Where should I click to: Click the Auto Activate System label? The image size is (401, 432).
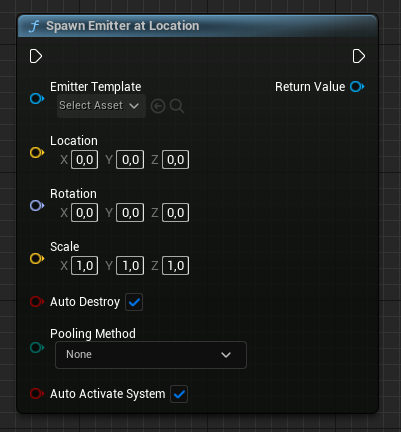click(108, 394)
